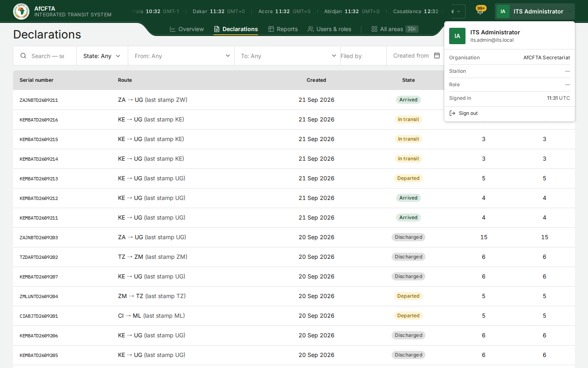
Task: Click the Departed badge for KEMBATD2609213
Action: point(408,178)
